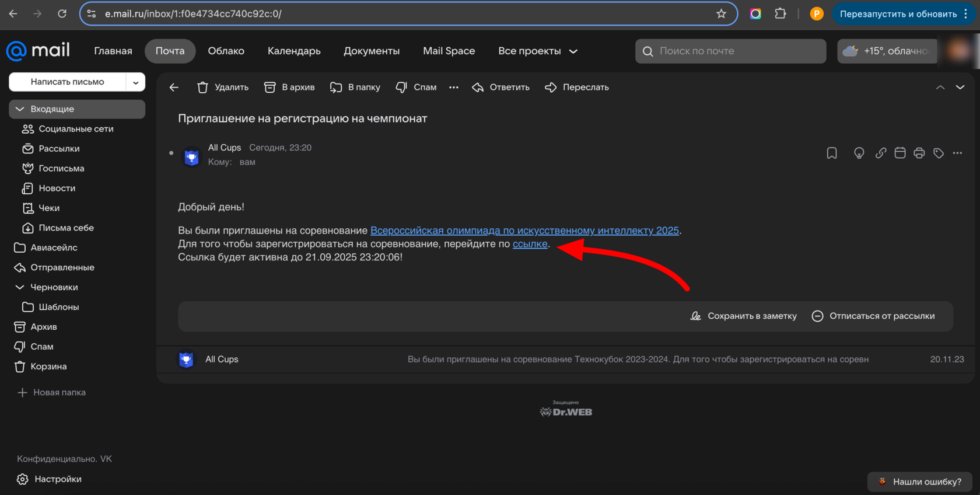This screenshot has height=495, width=980.
Task: Mark the email as Спам
Action: tap(416, 87)
